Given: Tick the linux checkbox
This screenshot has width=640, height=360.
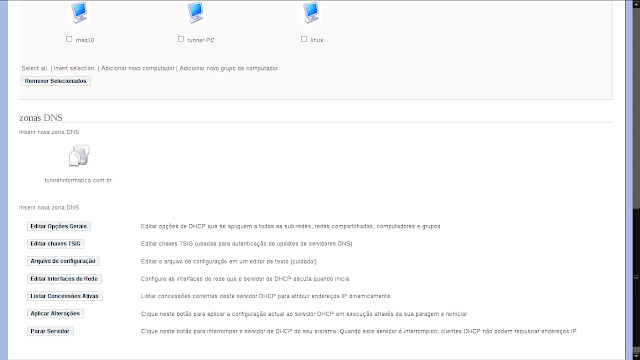Looking at the screenshot, I should tap(304, 39).
